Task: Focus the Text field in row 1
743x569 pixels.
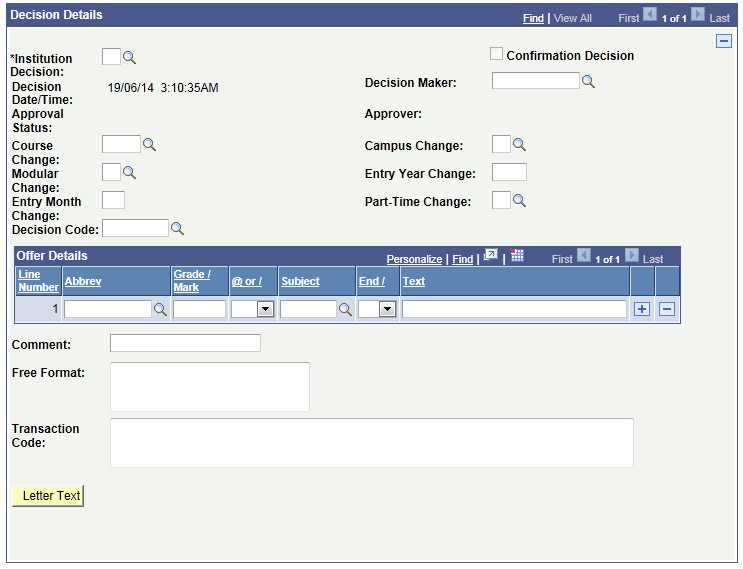Action: pos(515,309)
